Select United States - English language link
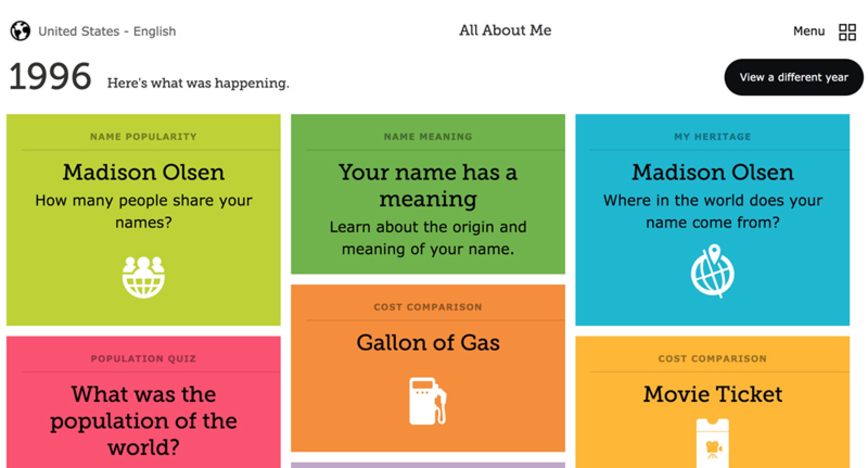 107,31
